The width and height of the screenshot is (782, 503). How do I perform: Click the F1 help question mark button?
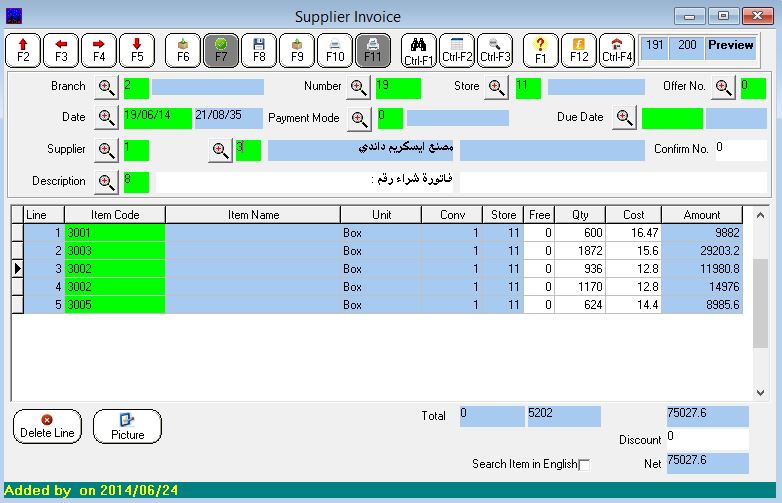(541, 50)
